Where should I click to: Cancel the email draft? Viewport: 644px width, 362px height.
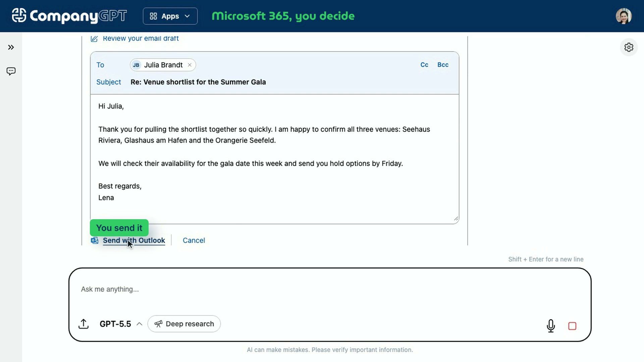tap(194, 240)
